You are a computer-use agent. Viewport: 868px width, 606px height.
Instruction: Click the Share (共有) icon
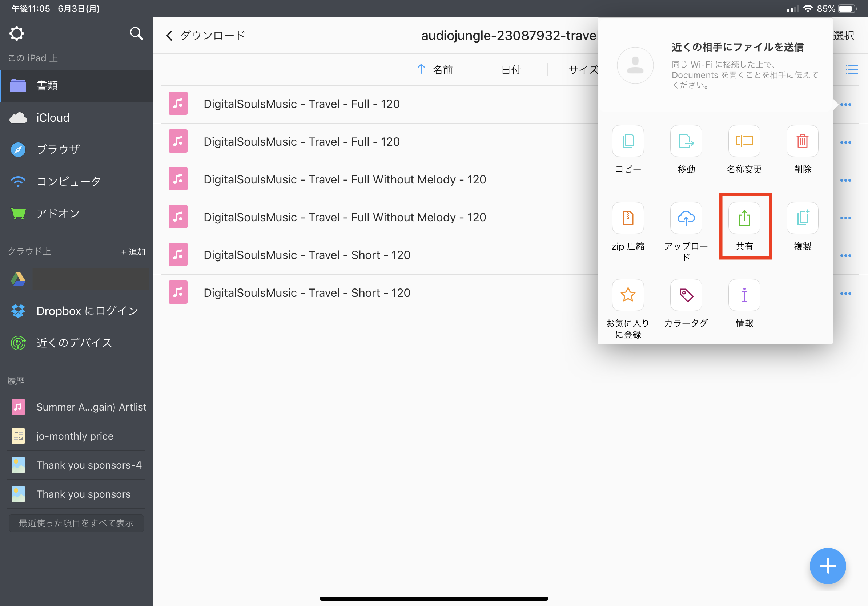pos(744,218)
